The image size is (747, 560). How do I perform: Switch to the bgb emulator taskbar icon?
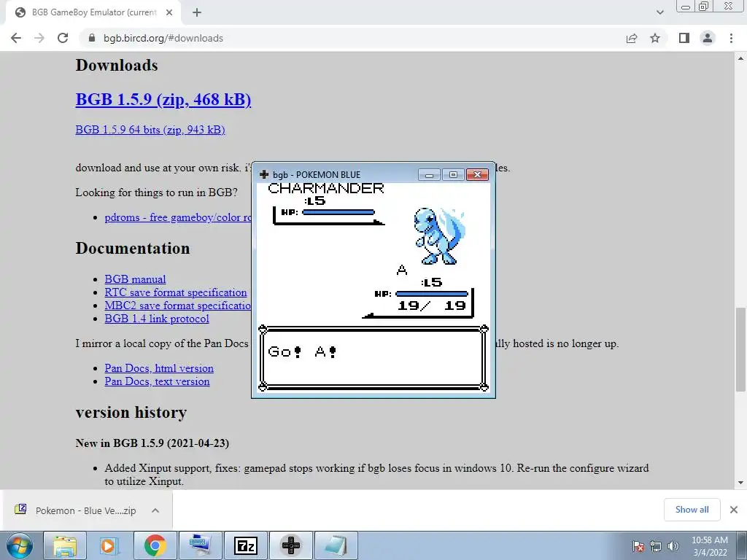pos(291,545)
